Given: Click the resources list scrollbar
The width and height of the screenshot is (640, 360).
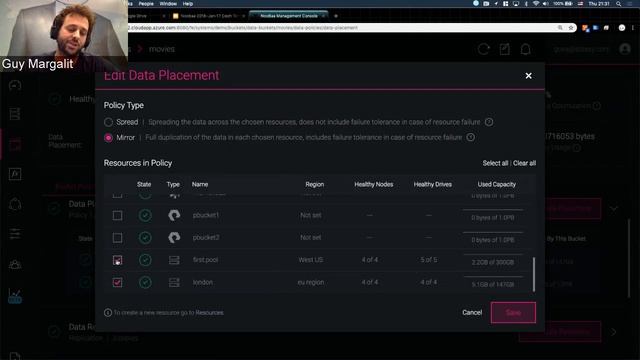Looking at the screenshot, I should [x=533, y=274].
